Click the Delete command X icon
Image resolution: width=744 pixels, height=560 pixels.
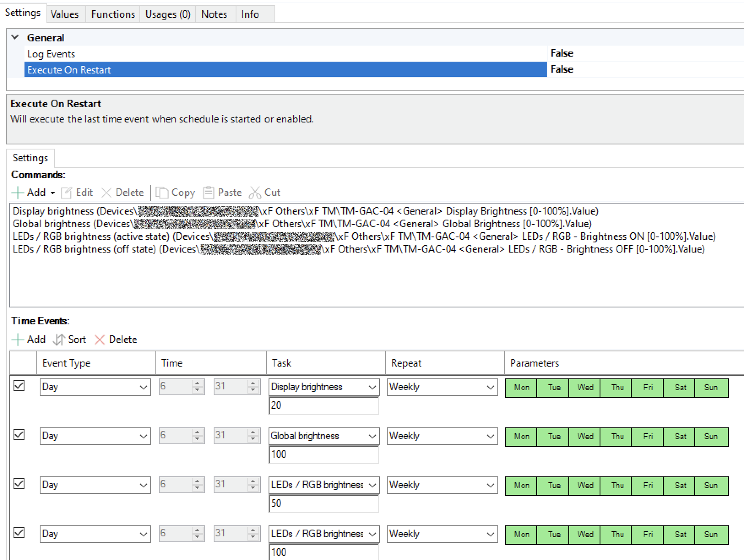[106, 193]
